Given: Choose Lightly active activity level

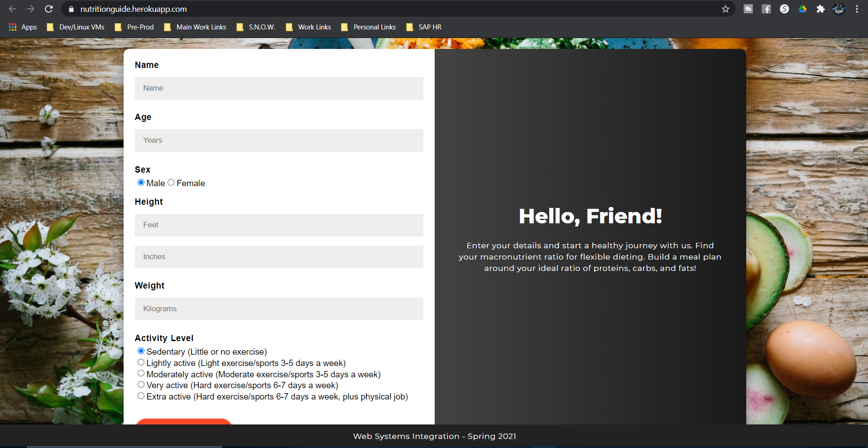Looking at the screenshot, I should point(141,362).
